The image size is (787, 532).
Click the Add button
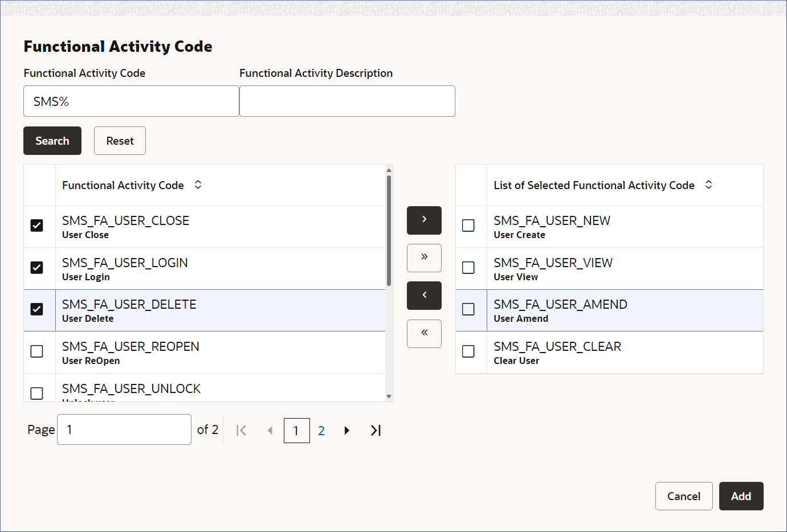tap(741, 496)
